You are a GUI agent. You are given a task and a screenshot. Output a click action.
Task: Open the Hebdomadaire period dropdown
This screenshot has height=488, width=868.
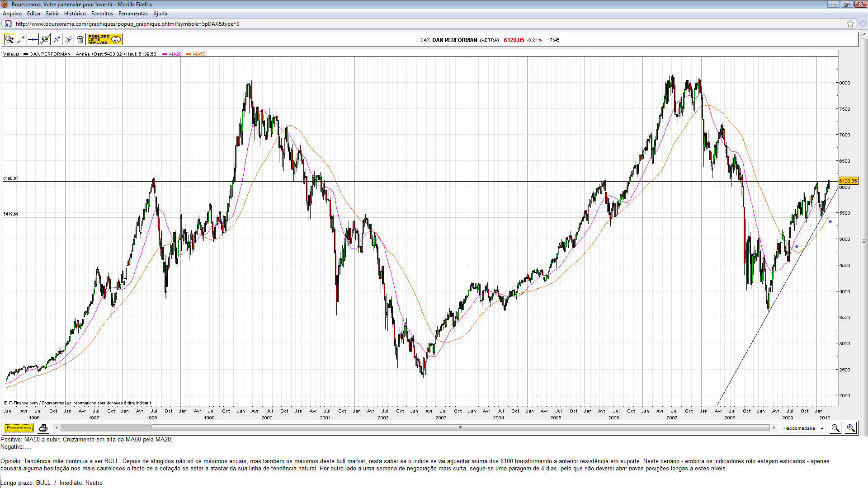tap(804, 428)
